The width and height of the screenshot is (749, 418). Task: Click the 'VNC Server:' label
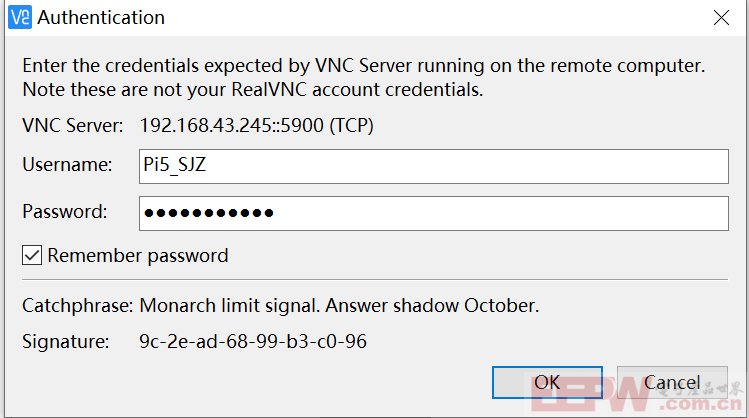[73, 126]
